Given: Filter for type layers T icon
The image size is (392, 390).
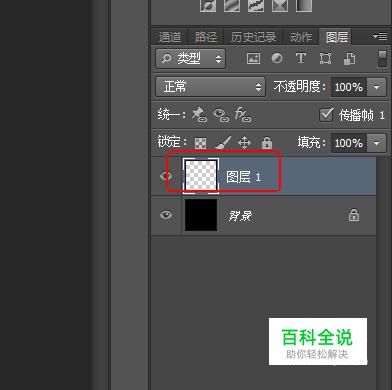Looking at the screenshot, I should point(301,58).
